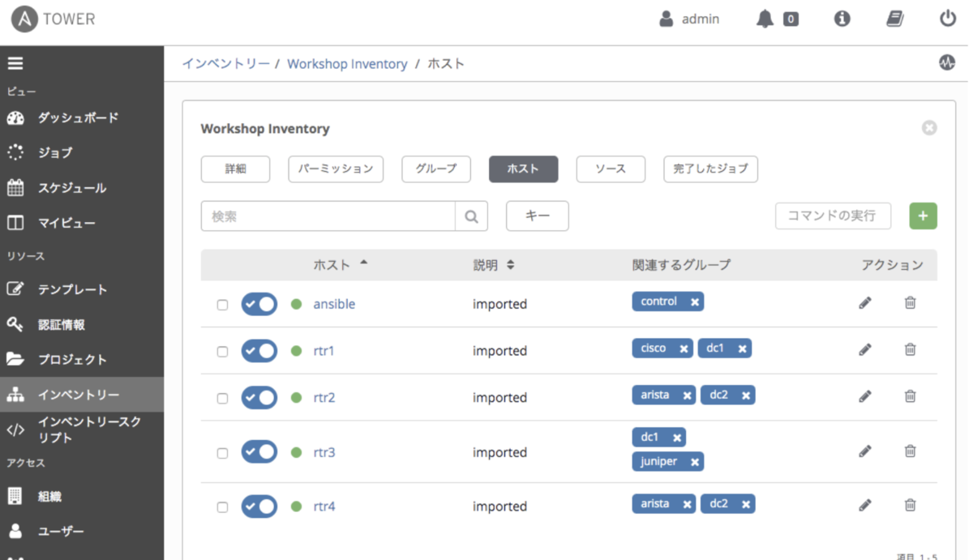Check the rtr2 host checkbox
The width and height of the screenshot is (973, 560).
pyautogui.click(x=222, y=398)
